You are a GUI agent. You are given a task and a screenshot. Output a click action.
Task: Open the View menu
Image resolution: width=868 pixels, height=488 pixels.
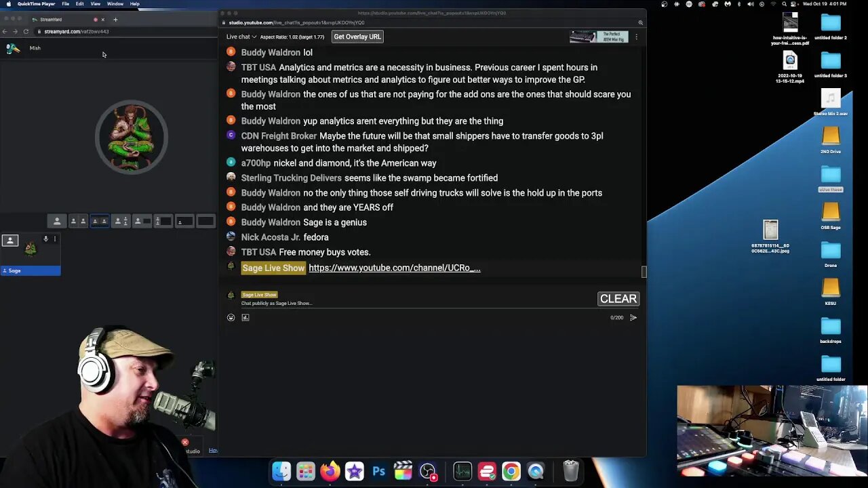(x=96, y=4)
